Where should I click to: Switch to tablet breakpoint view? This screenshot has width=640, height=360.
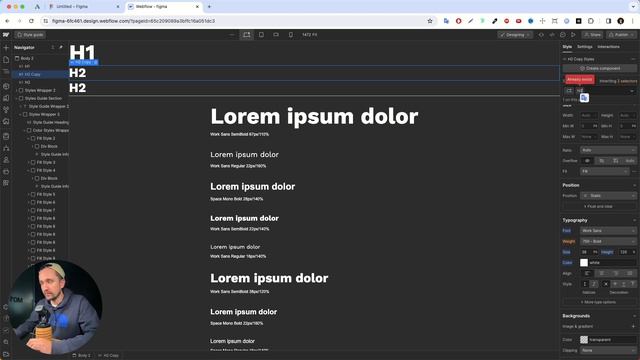(261, 35)
